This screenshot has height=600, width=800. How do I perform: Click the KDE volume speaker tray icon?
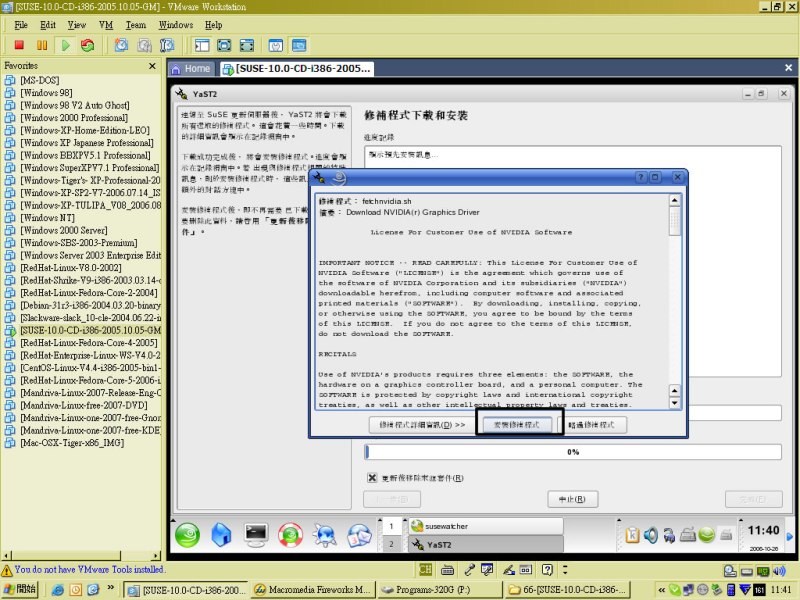pos(651,535)
